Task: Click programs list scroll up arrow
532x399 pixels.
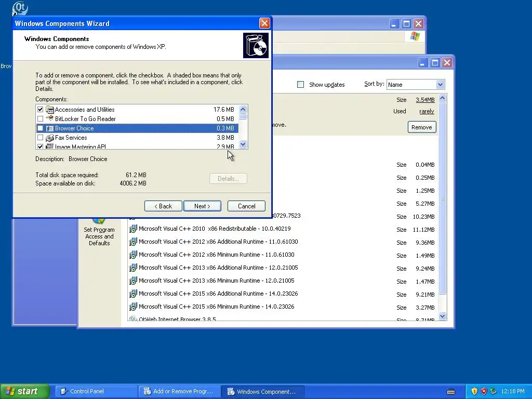Action: pos(443,98)
